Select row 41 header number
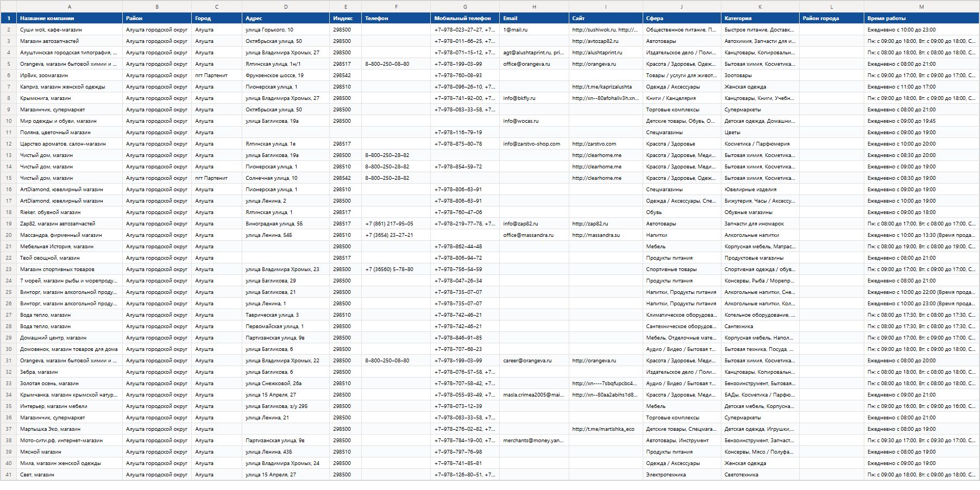This screenshot has height=490, width=980. (9, 475)
